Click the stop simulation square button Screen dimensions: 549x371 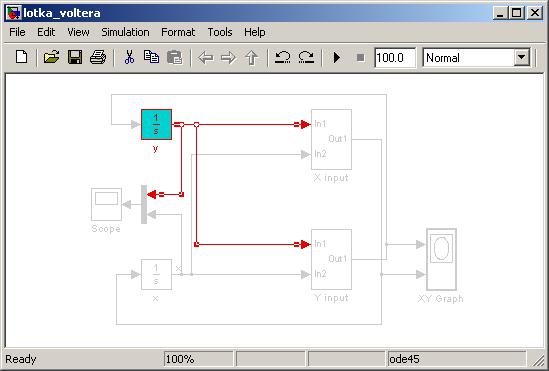360,57
